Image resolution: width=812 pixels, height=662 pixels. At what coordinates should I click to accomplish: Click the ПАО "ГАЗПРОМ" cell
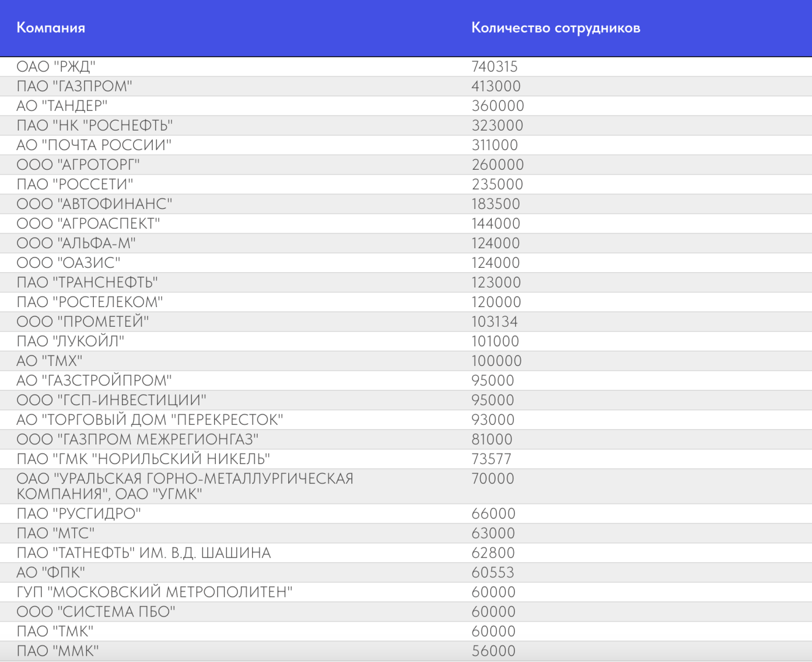tap(74, 86)
